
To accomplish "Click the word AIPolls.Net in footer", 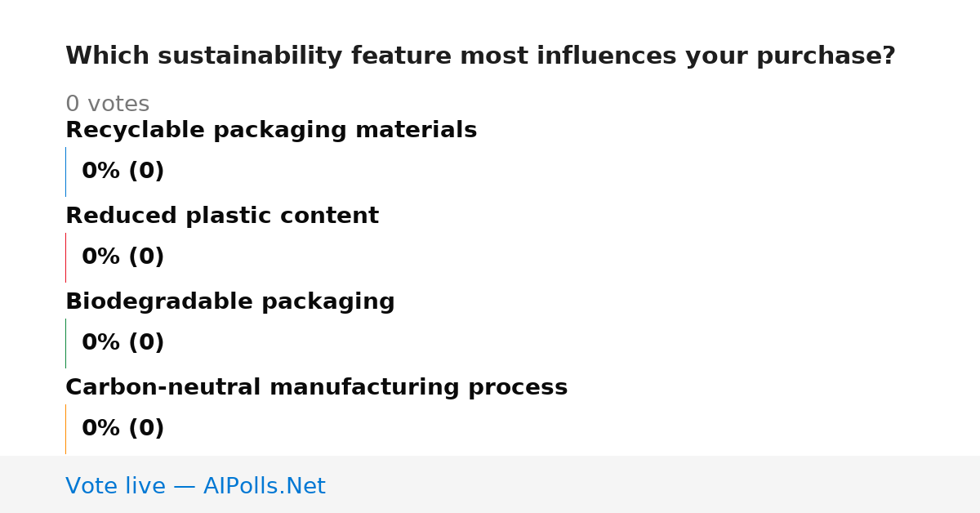I will pos(265,486).
